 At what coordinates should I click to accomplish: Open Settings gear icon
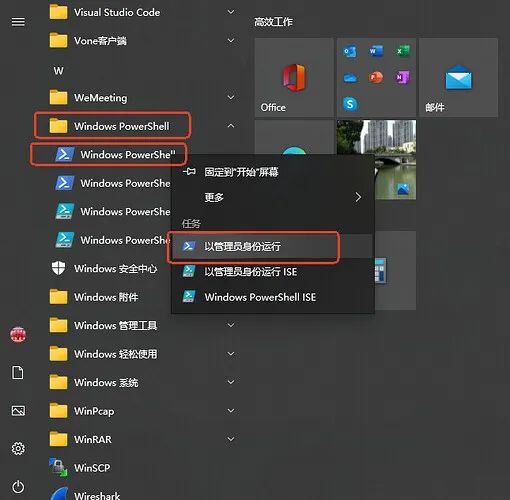pyautogui.click(x=18, y=448)
